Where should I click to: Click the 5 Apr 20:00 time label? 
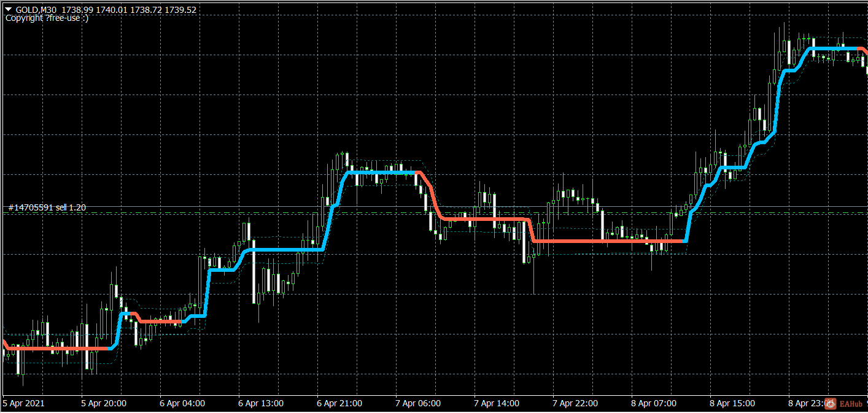coord(104,403)
